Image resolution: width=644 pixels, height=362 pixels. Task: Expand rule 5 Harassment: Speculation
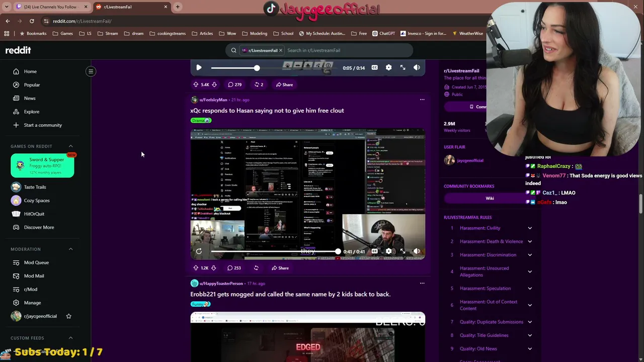pos(530,289)
